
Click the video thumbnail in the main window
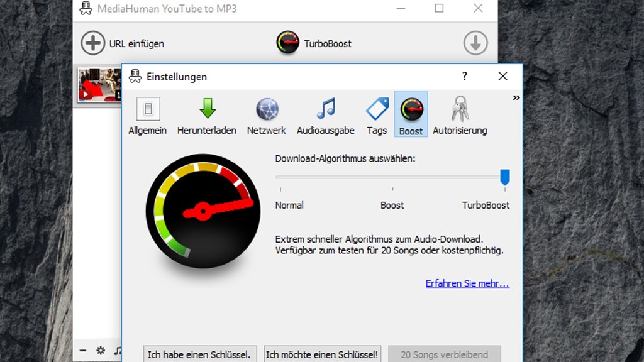99,85
